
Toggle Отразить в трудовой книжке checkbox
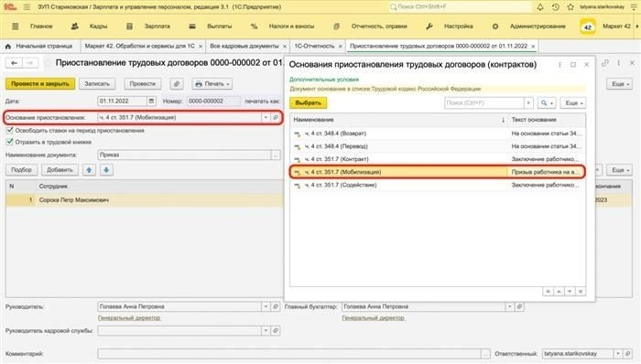[x=9, y=142]
